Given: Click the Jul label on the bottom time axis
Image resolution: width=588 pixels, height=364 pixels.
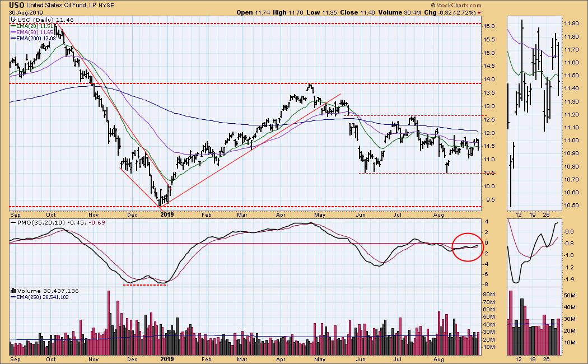Looking at the screenshot, I should click(397, 359).
